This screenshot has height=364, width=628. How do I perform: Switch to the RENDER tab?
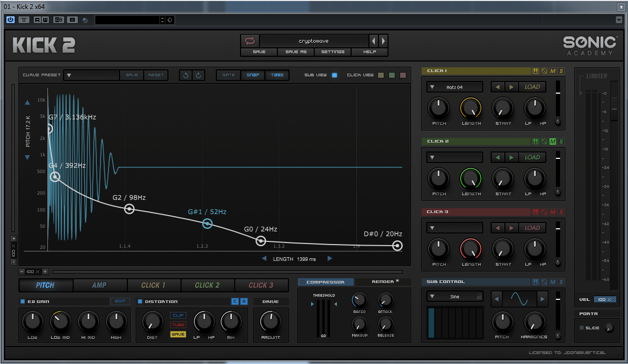383,282
